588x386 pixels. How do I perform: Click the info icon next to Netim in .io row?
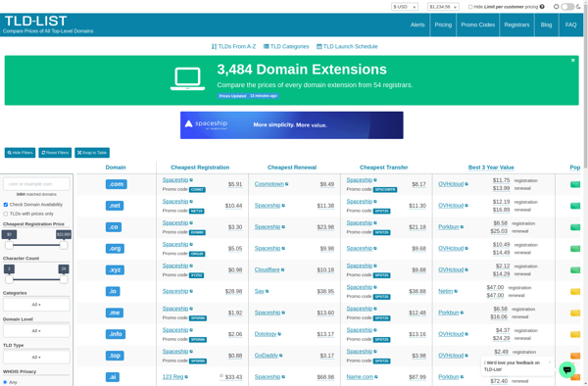[x=456, y=291]
